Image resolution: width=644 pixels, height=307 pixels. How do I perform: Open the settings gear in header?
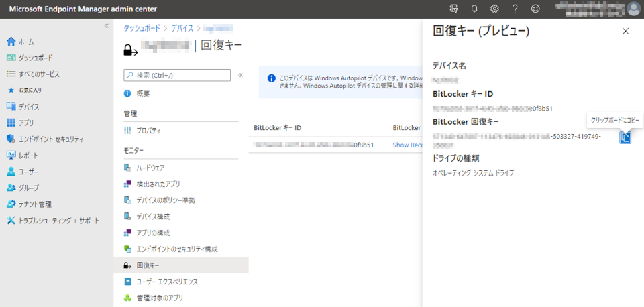click(x=494, y=9)
